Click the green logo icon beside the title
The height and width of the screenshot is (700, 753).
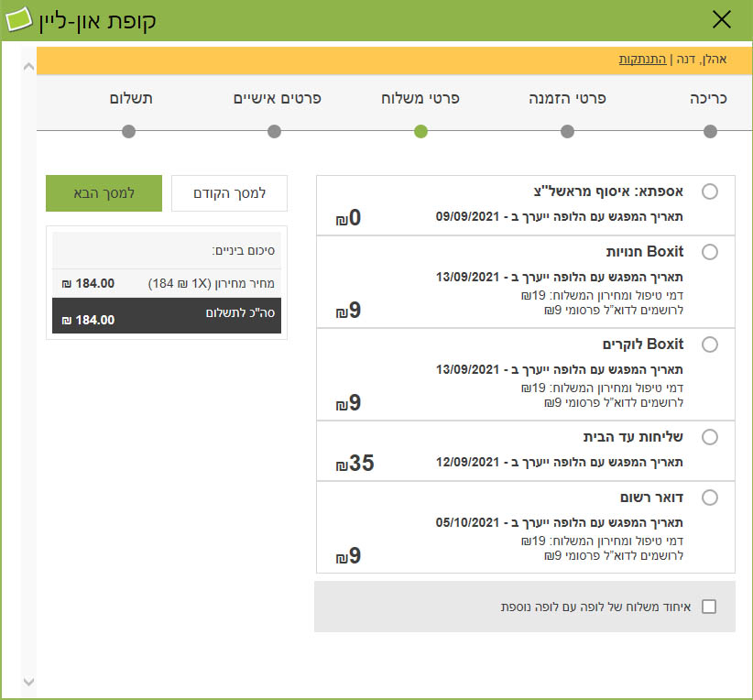pos(18,19)
